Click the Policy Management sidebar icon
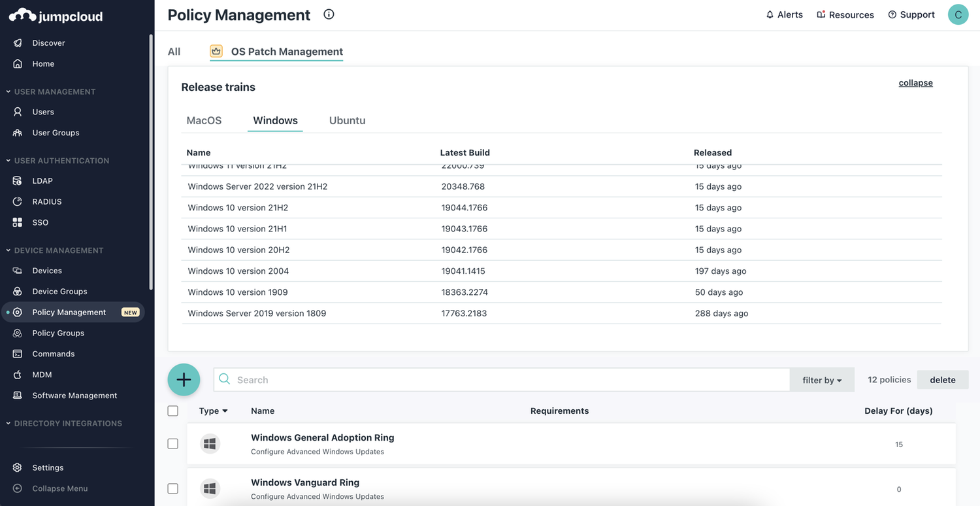980x506 pixels. (x=18, y=312)
